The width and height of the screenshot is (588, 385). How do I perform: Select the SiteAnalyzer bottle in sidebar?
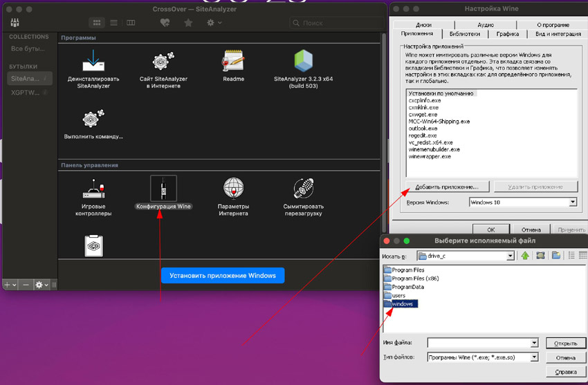[29, 79]
